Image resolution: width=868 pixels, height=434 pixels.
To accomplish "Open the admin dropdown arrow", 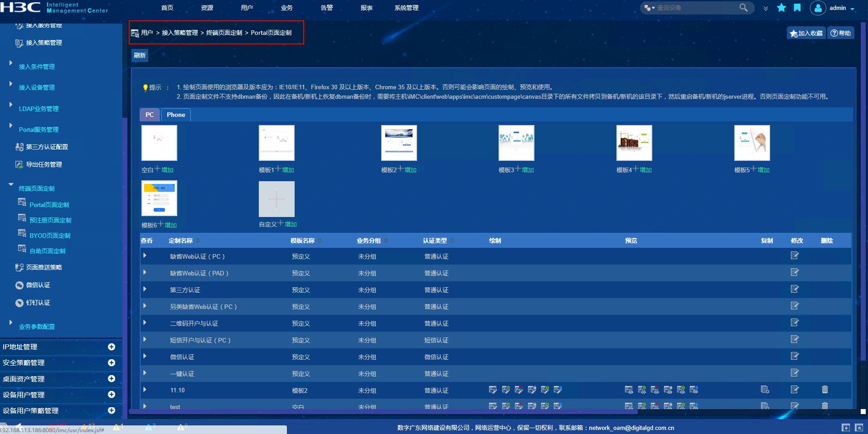I will (x=853, y=9).
